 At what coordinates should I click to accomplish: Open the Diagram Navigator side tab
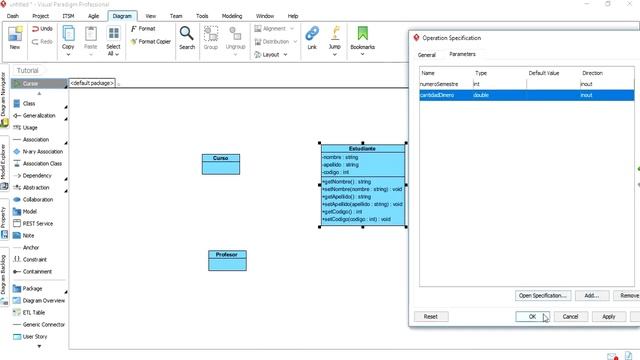point(4,98)
